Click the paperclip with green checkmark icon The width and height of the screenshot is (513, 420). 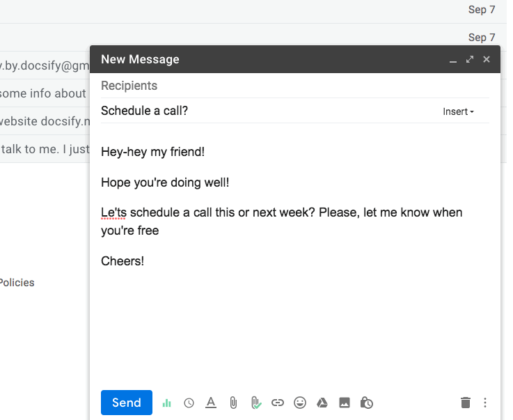tap(255, 403)
